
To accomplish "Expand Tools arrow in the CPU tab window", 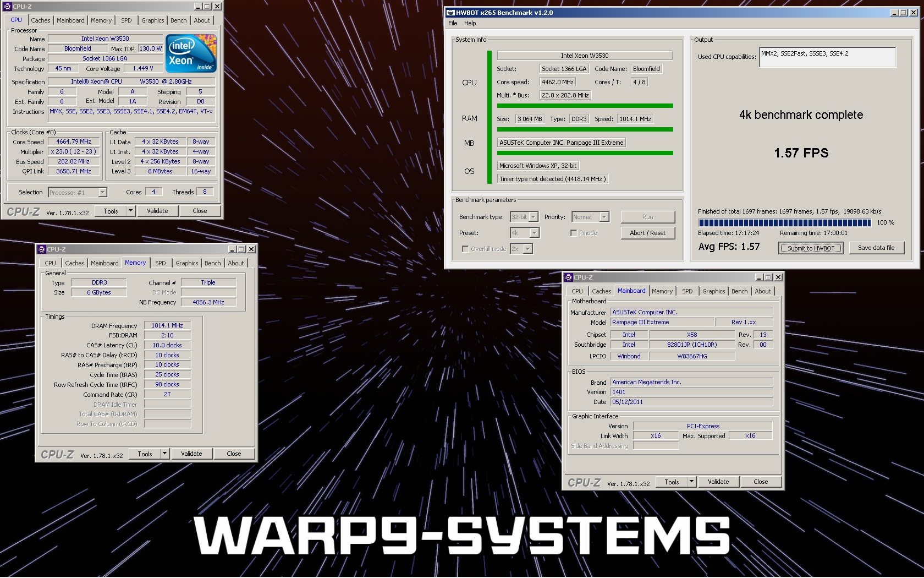I will 130,211.
